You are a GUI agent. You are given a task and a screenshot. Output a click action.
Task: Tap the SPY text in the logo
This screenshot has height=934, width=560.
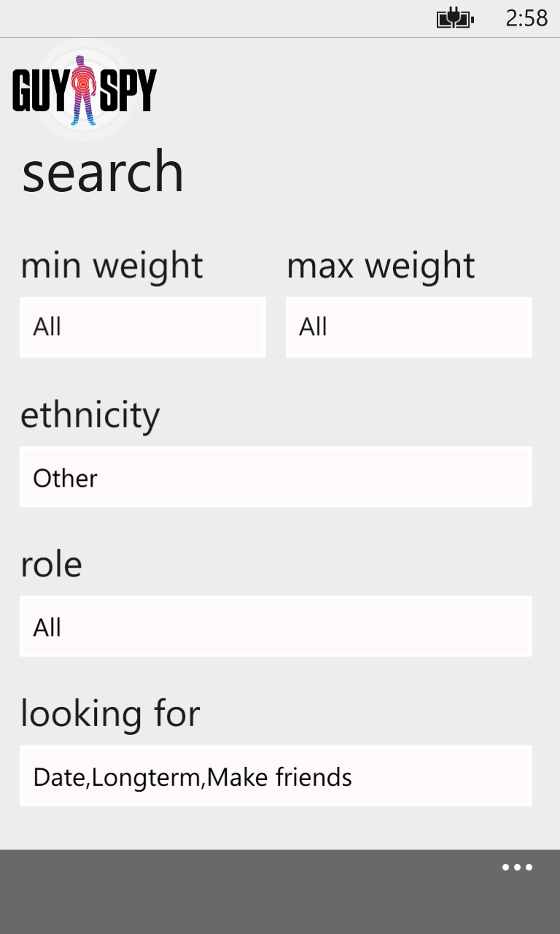click(128, 90)
